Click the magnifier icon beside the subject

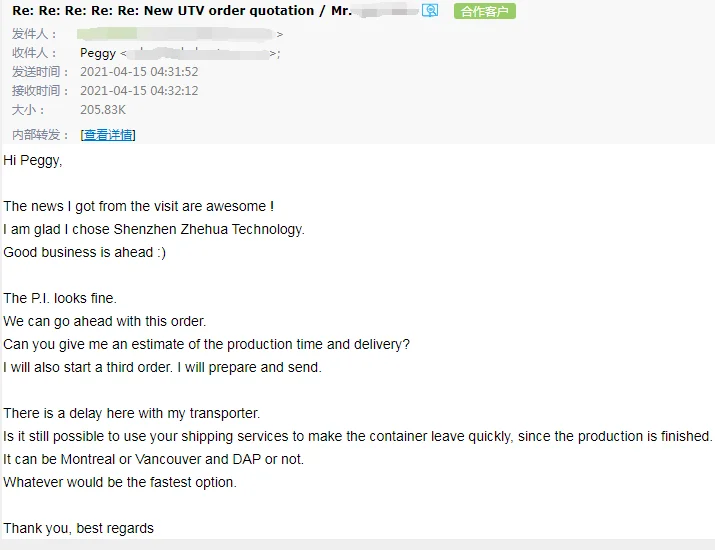click(430, 11)
